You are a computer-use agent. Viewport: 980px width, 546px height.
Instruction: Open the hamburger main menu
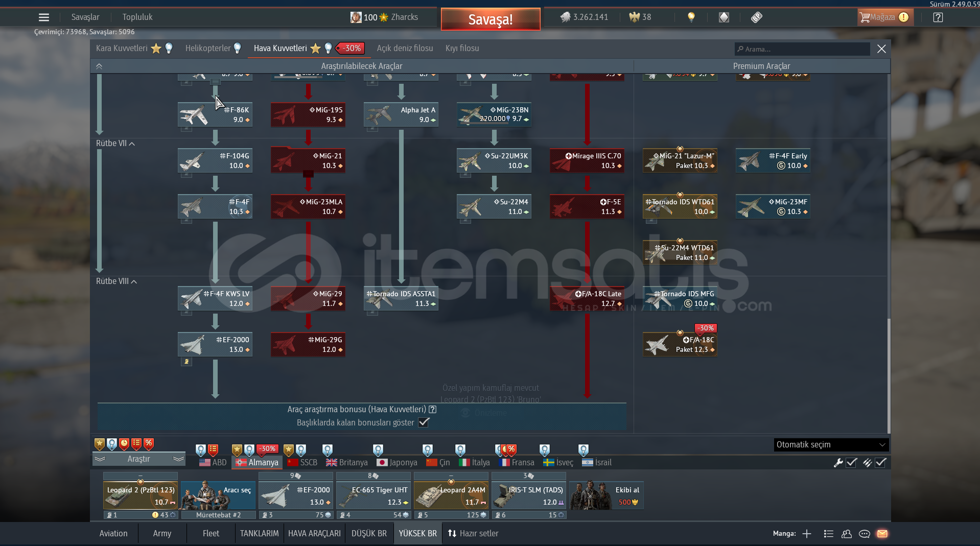click(44, 17)
